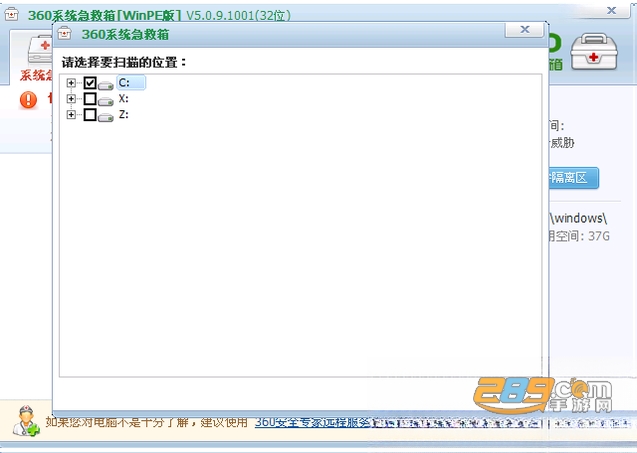Expand the C: drive tree node

[x=71, y=83]
